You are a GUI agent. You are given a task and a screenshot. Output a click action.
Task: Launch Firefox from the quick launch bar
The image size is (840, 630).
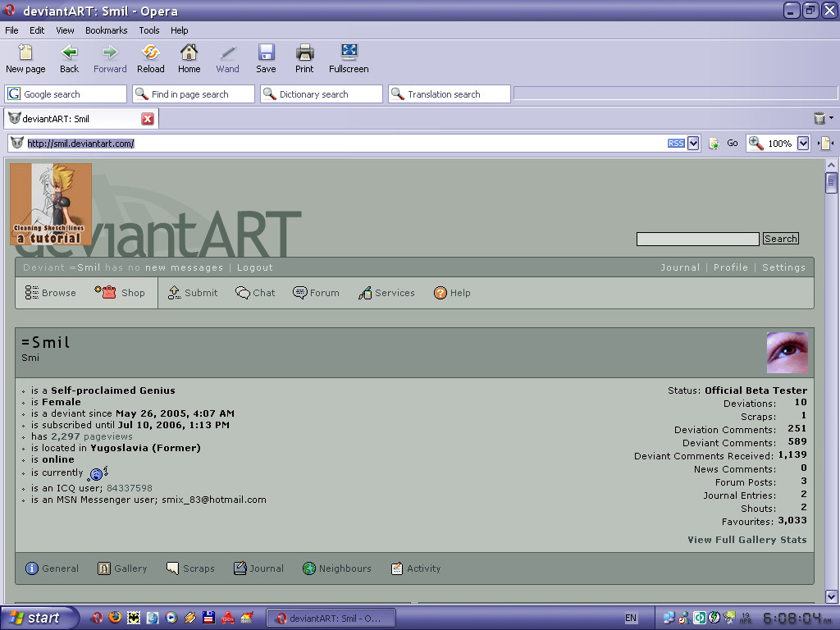click(x=115, y=618)
